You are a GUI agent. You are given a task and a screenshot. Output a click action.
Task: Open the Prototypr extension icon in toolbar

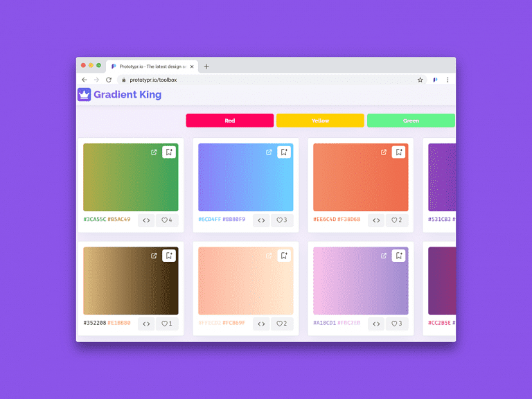435,80
